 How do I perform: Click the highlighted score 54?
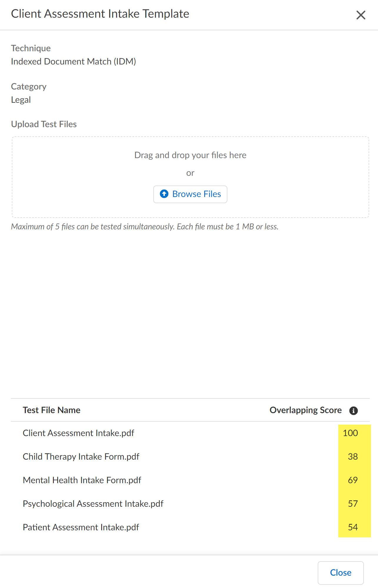352,527
